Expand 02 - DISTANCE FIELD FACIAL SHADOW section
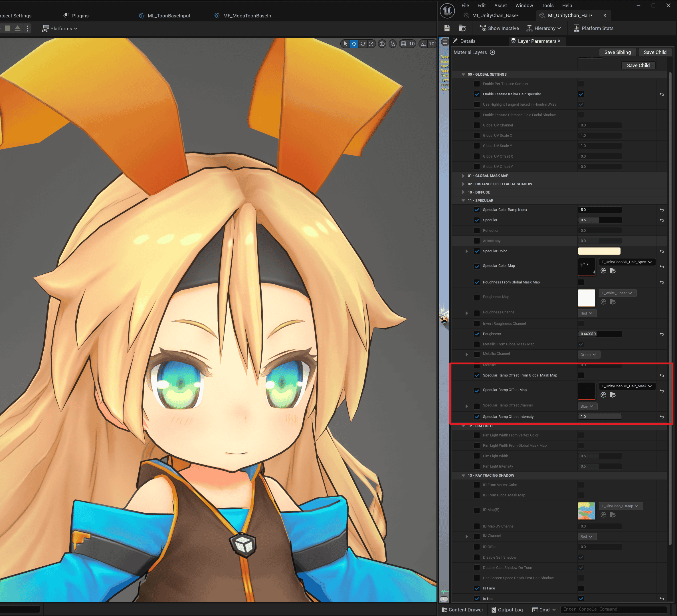The width and height of the screenshot is (677, 616). coord(463,184)
